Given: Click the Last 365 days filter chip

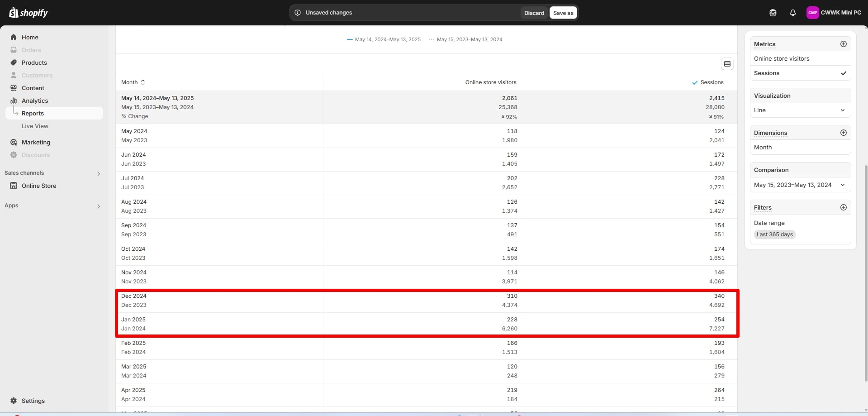Looking at the screenshot, I should (774, 234).
